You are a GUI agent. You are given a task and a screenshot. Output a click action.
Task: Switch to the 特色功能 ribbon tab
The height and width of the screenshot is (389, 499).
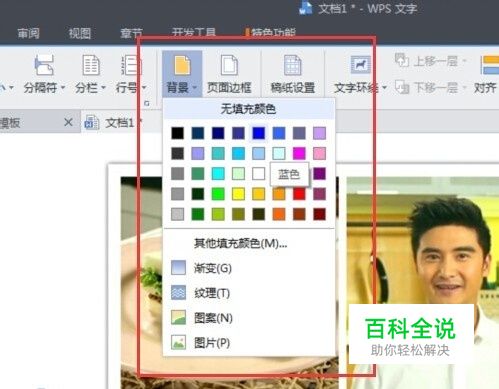[x=273, y=32]
